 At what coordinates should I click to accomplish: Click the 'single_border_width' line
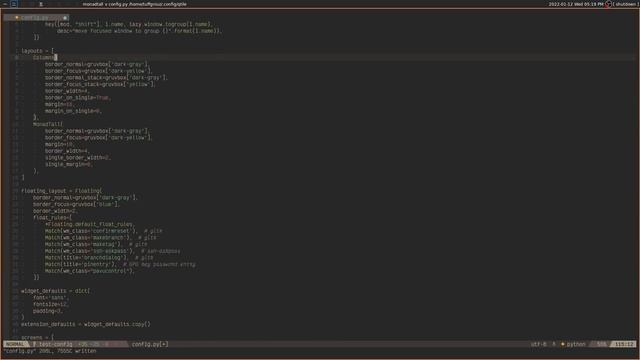[78, 158]
